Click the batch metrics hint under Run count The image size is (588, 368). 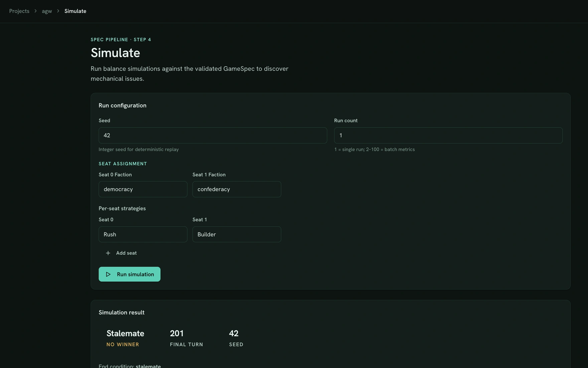pyautogui.click(x=375, y=150)
